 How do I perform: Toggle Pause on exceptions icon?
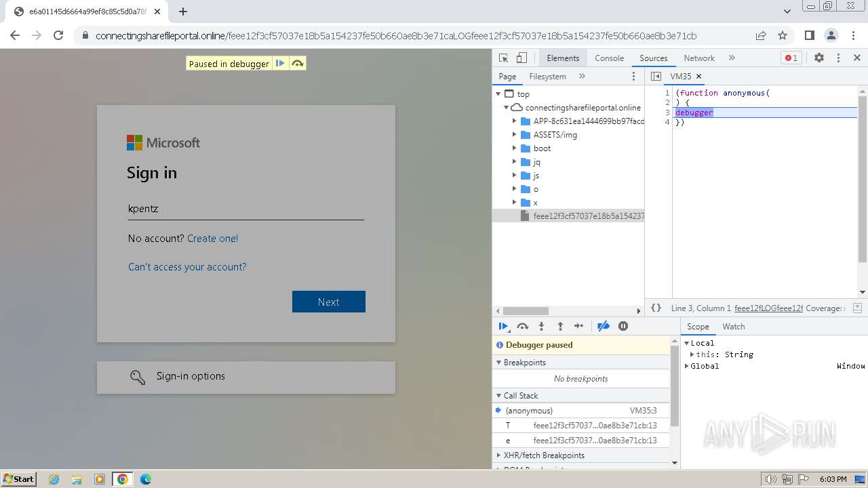coord(623,326)
